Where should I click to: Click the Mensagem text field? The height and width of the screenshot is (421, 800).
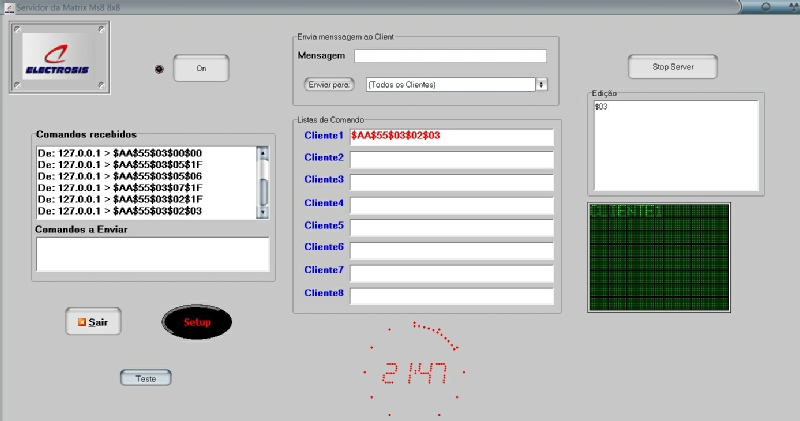point(449,56)
